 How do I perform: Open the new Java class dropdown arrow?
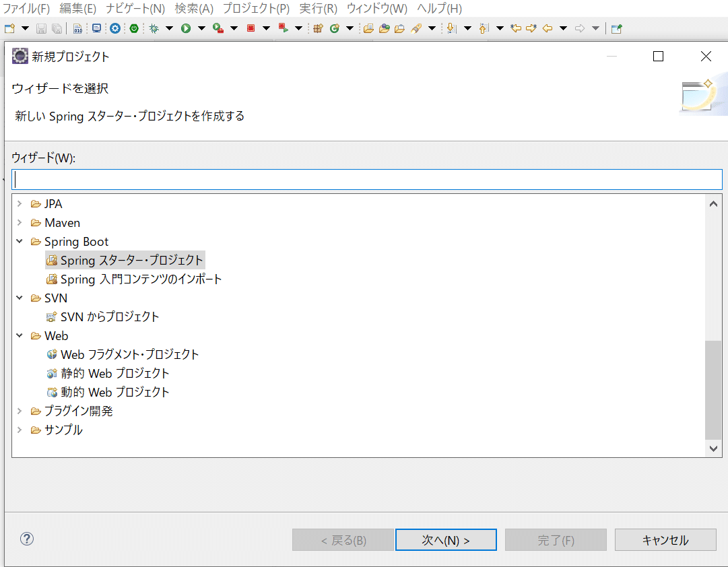[350, 28]
